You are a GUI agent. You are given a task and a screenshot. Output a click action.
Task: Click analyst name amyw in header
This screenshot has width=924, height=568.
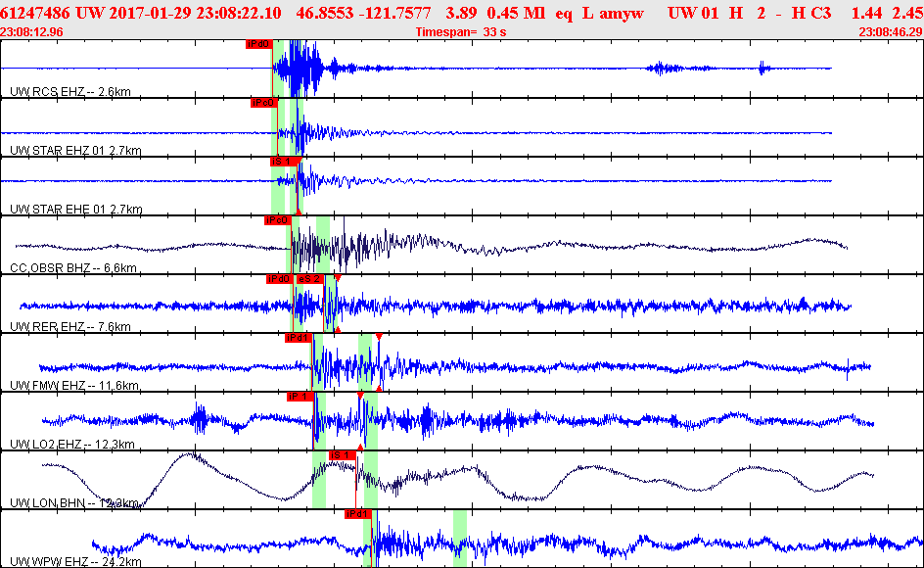622,13
